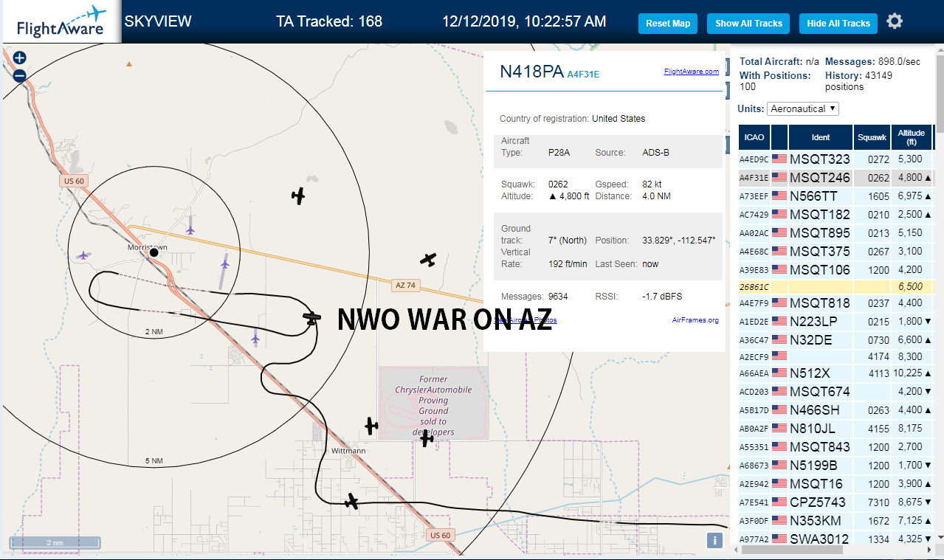Select the black aircraft icon right of 'developers' text
Image resolution: width=944 pixels, height=560 pixels.
[x=427, y=438]
